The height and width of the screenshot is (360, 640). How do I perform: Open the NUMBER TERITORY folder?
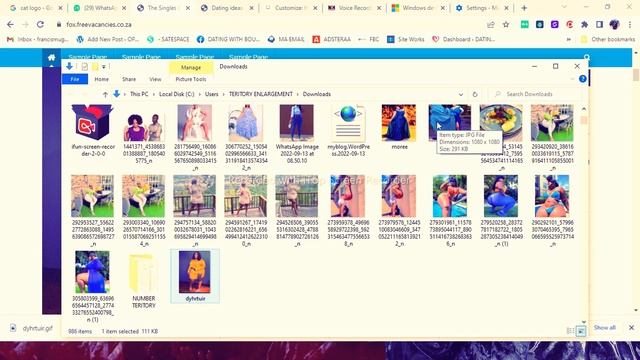pos(144,281)
